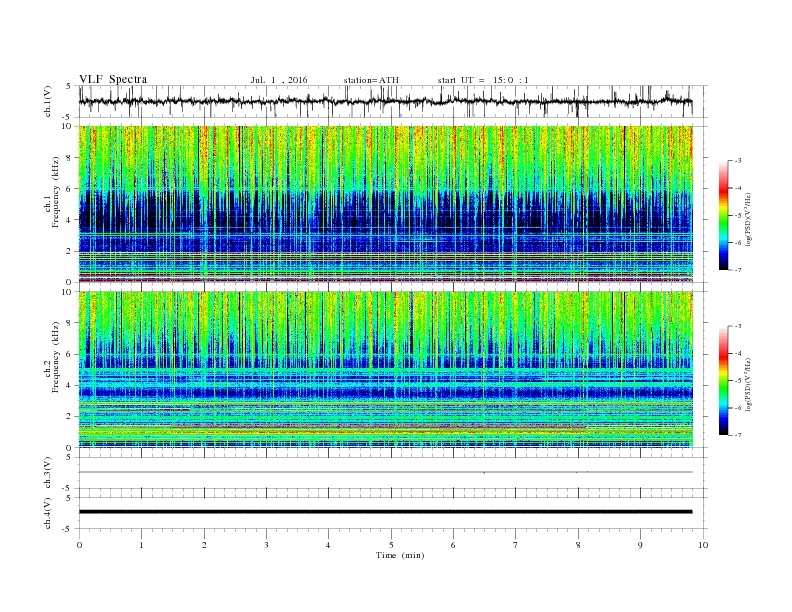
Task: Click time-axis tick label "2"
Action: (204, 545)
